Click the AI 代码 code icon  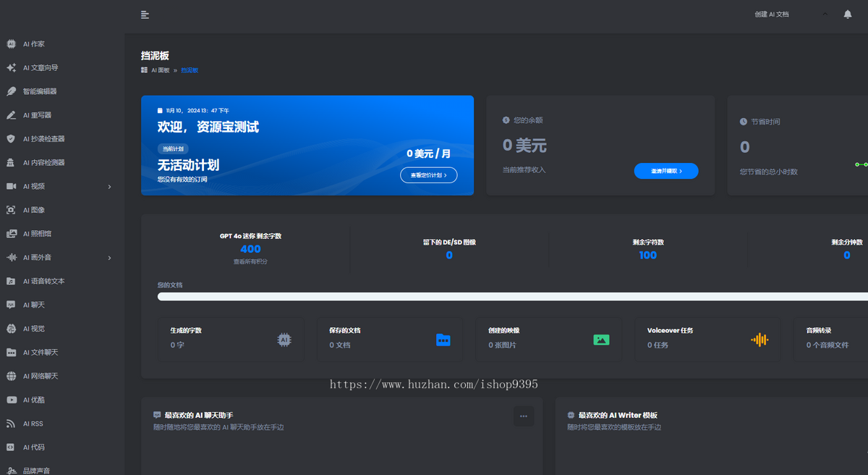(11, 447)
